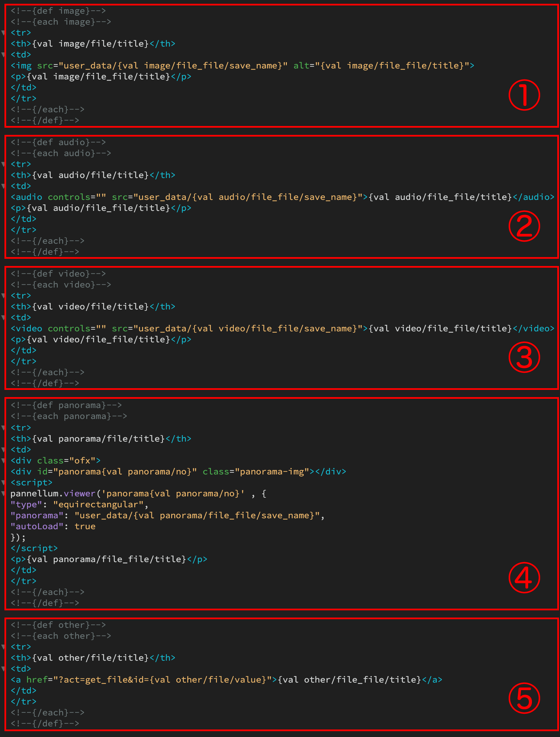The image size is (560, 737).
Task: Click the "});" closing line
Action: (x=18, y=537)
